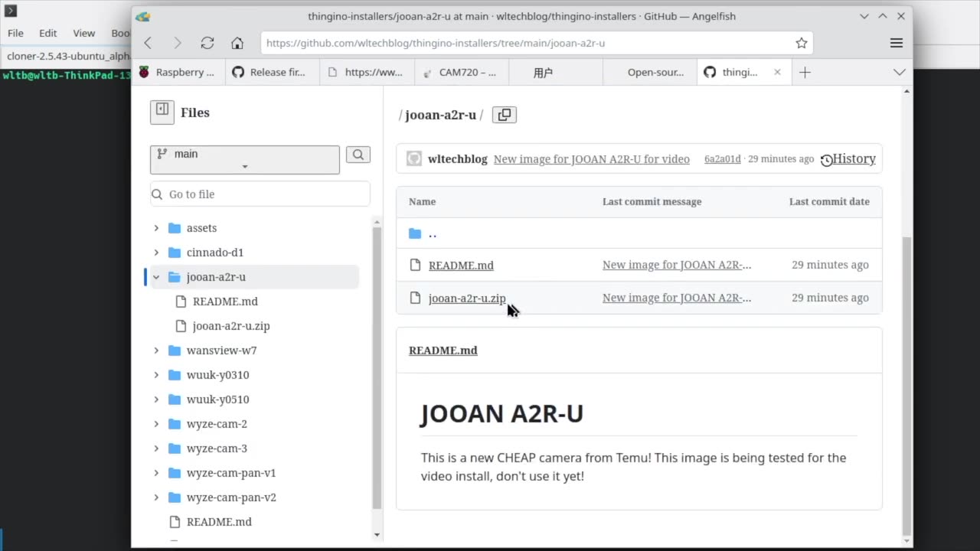Switch to the CAM720 tab
Image resolution: width=980 pixels, height=551 pixels.
(461, 72)
